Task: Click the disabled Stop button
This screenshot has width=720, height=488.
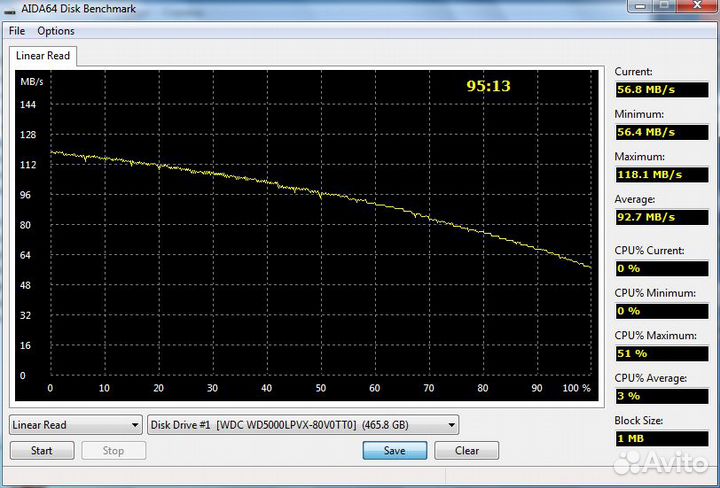Action: 113,450
